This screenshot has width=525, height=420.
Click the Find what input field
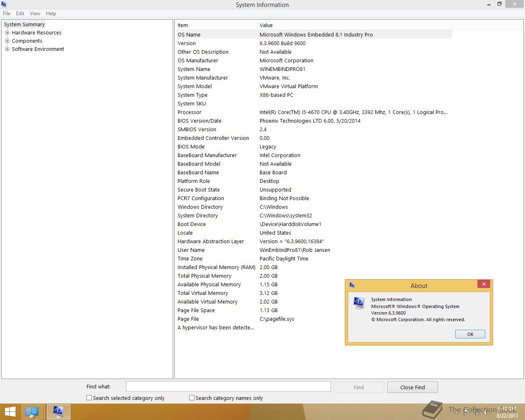(228, 386)
